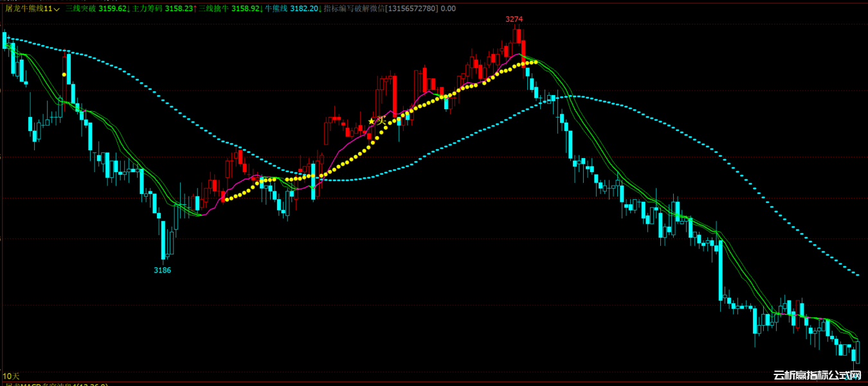Select the 主力筹码 indicator label

click(x=147, y=9)
